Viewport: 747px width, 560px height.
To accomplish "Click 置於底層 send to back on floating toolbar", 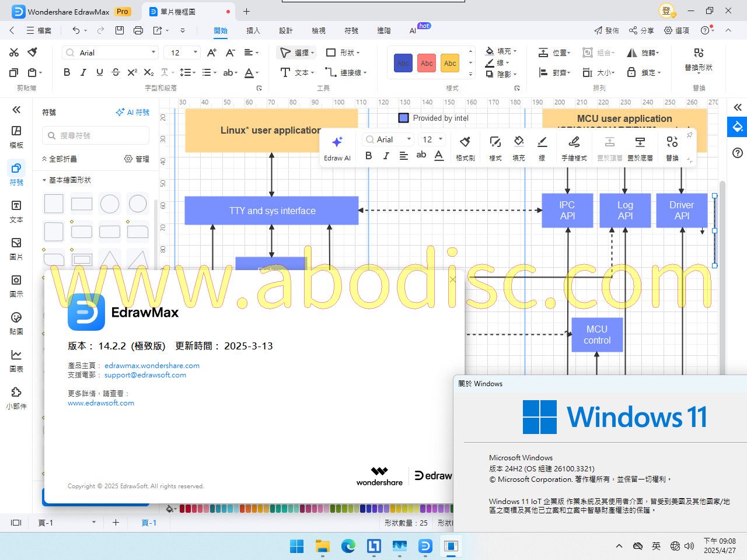I will pyautogui.click(x=640, y=148).
